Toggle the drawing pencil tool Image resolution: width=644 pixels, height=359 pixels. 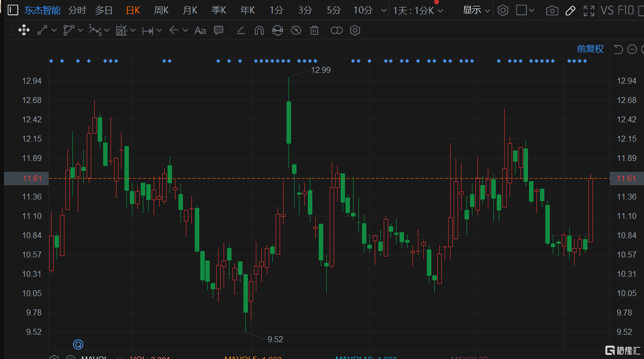coord(571,10)
